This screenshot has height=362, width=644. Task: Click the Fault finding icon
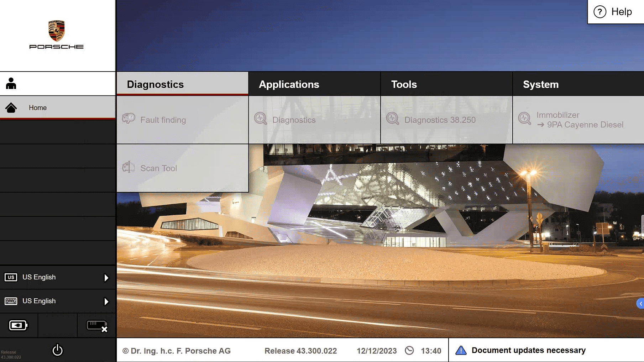click(129, 119)
